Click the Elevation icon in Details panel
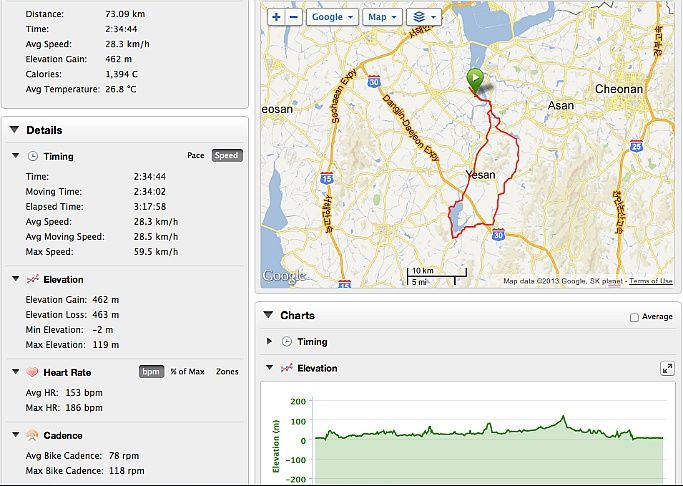 (x=32, y=279)
